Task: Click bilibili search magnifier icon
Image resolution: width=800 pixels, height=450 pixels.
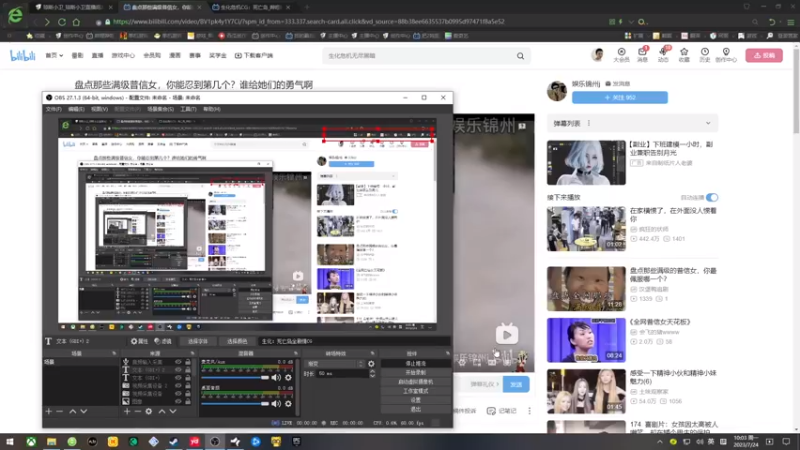Action: [x=520, y=56]
